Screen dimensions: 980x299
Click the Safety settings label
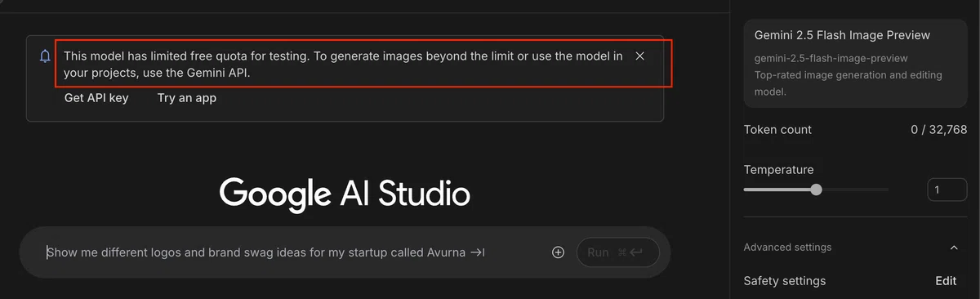(x=785, y=281)
